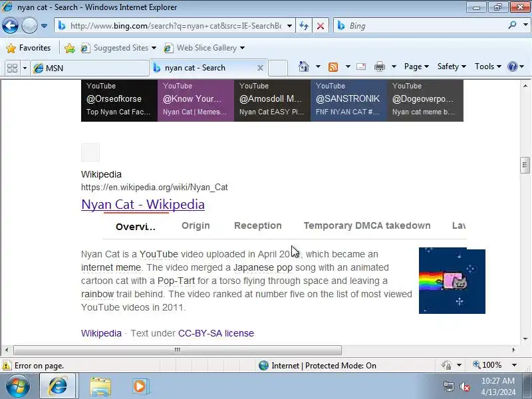Open the @Orseofkorse YouTube card
Image resolution: width=532 pixels, height=399 pixels.
(x=120, y=100)
